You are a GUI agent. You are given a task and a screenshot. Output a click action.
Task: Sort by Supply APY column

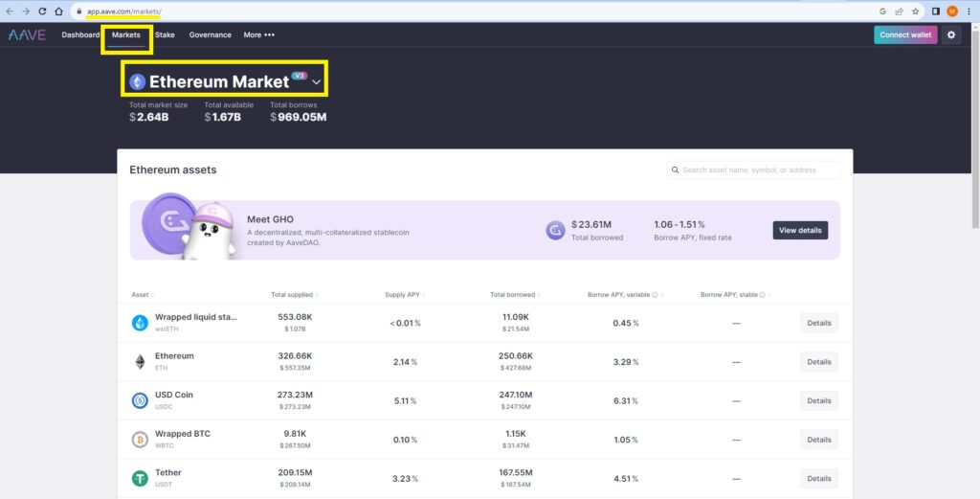pos(405,295)
